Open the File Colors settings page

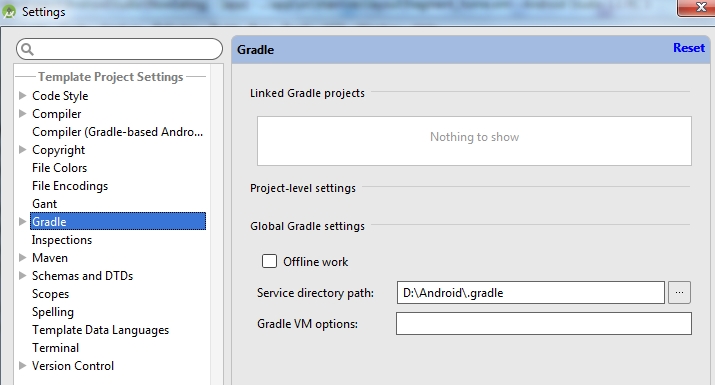pos(59,168)
